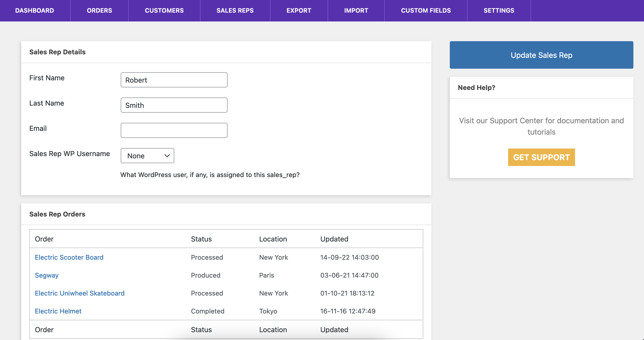This screenshot has width=644, height=340.
Task: Click into the First Name field
Action: [174, 80]
